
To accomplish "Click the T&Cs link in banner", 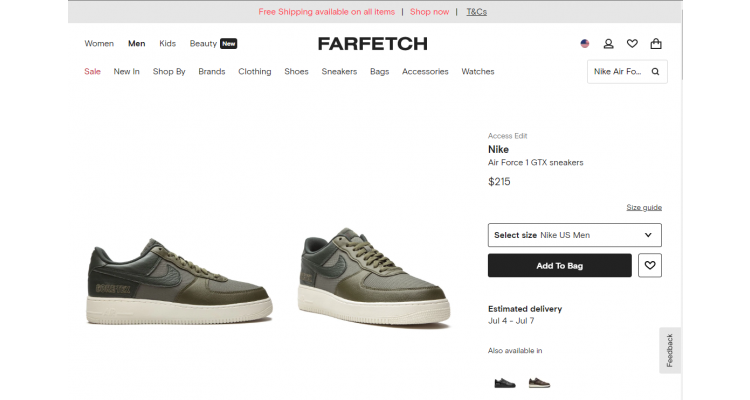I will point(476,12).
